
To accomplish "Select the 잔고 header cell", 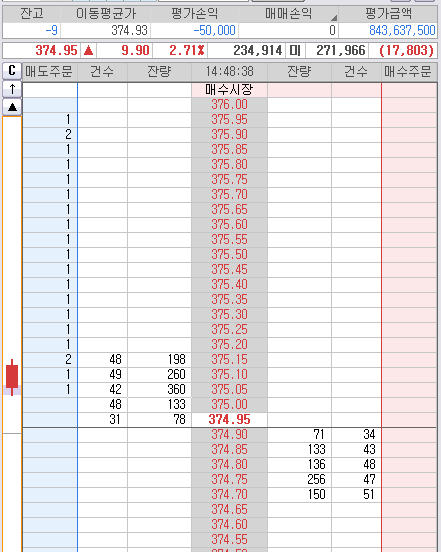I will pyautogui.click(x=31, y=14).
